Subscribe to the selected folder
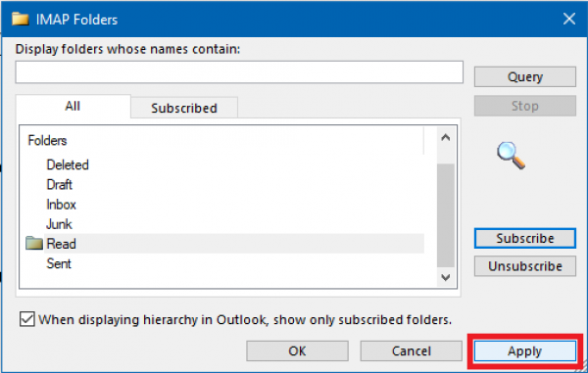This screenshot has width=588, height=373. [525, 238]
